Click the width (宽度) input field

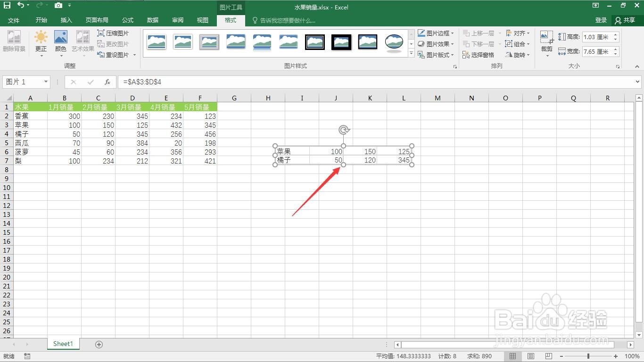coord(601,51)
